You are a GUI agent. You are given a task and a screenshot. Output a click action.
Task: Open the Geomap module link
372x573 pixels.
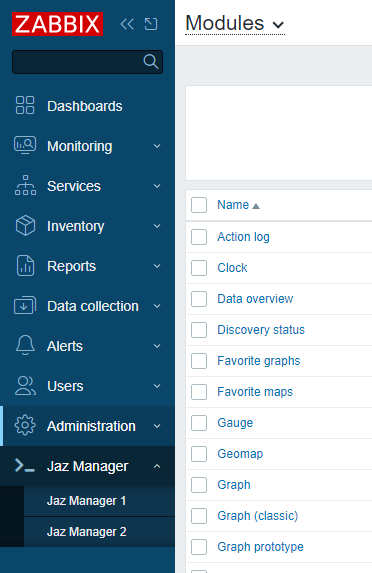pyautogui.click(x=240, y=454)
